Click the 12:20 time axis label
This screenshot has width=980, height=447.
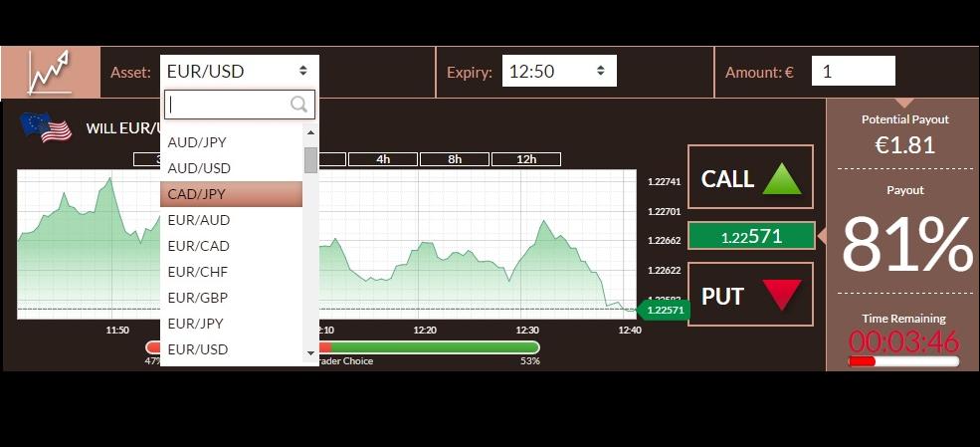(x=425, y=331)
